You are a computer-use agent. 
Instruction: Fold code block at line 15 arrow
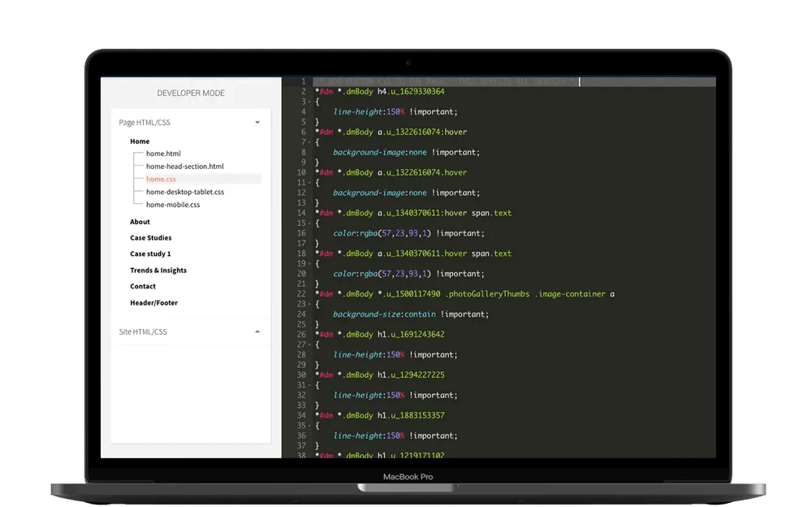tap(309, 223)
